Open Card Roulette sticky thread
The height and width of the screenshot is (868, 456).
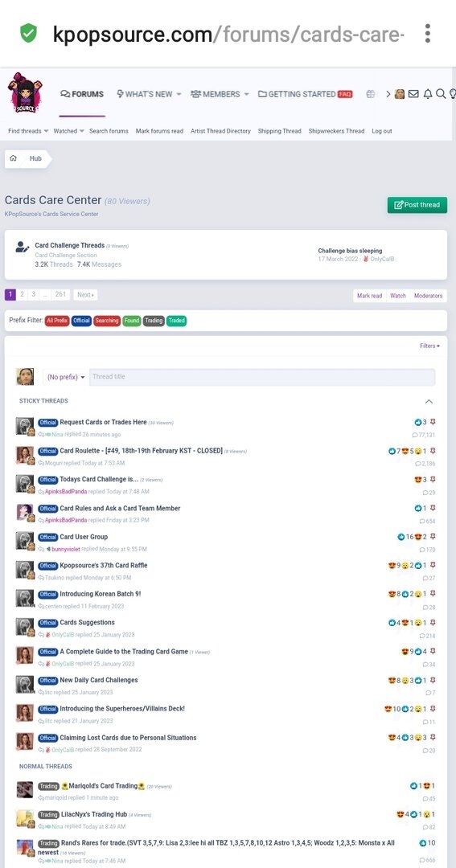(x=141, y=451)
